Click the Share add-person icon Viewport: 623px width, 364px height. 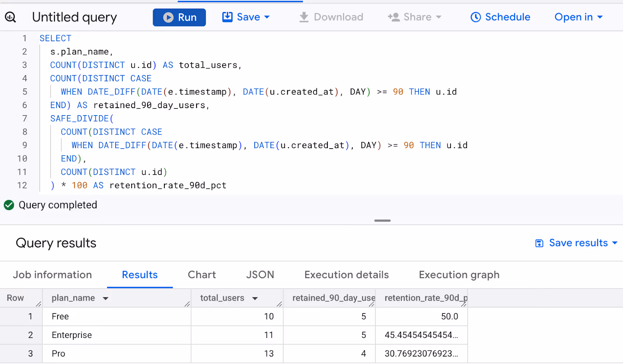point(394,17)
